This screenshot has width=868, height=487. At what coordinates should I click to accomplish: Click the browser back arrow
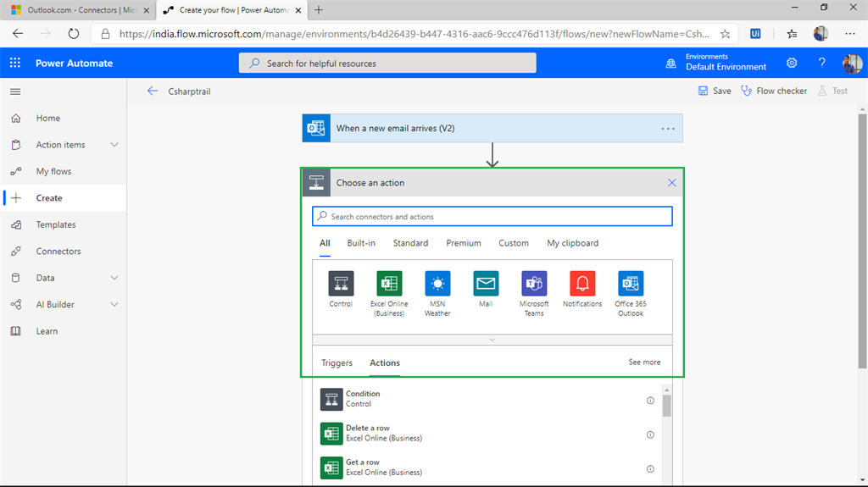(x=18, y=34)
